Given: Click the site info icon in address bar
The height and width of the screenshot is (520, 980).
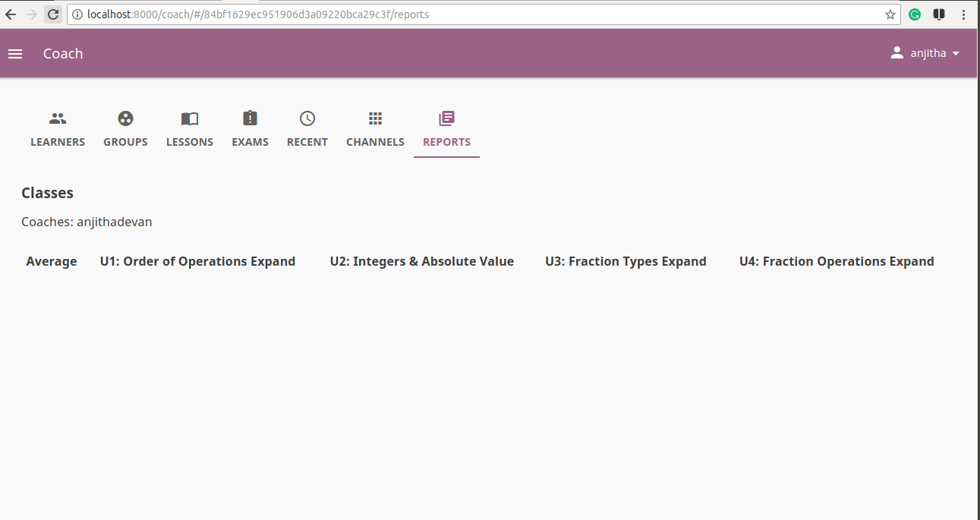Looking at the screenshot, I should click(x=77, y=14).
